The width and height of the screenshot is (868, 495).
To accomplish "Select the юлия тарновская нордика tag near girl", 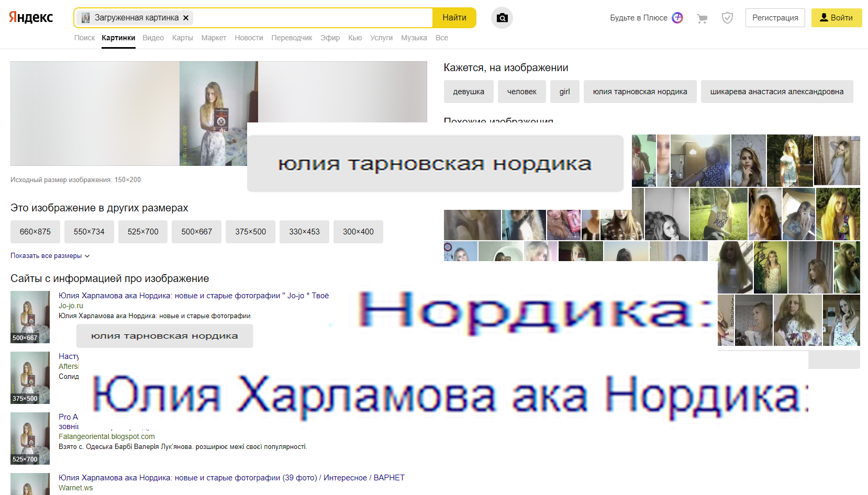I will 640,92.
